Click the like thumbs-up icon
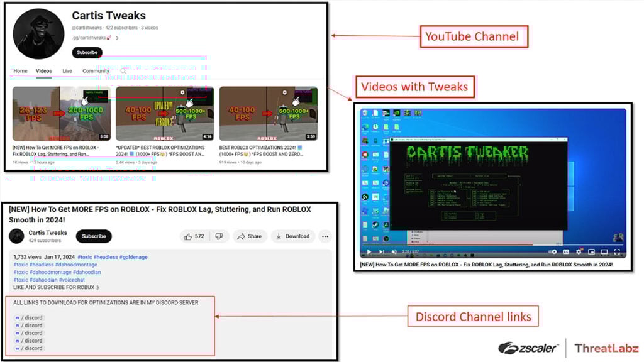 (188, 236)
